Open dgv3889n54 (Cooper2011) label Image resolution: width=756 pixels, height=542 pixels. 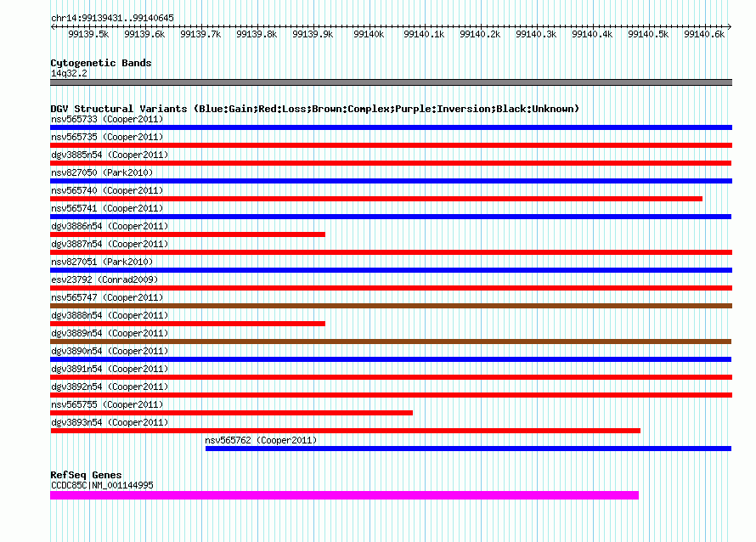click(x=110, y=333)
